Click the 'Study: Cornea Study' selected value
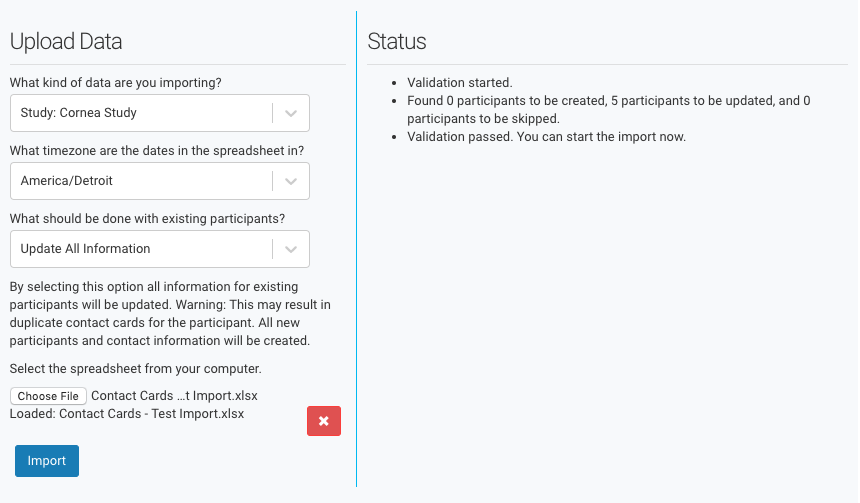The height and width of the screenshot is (503, 860). [79, 113]
